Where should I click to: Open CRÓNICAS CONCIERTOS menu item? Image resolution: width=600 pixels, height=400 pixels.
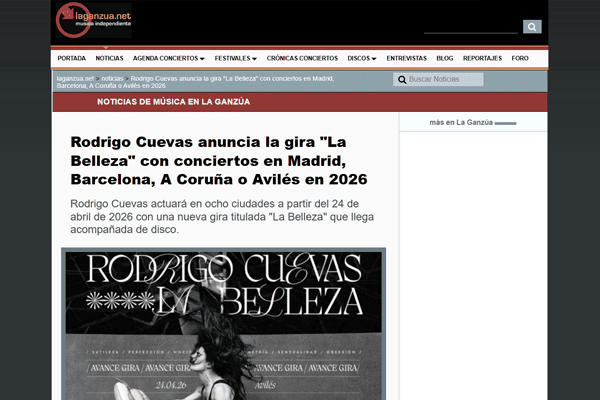tap(302, 58)
